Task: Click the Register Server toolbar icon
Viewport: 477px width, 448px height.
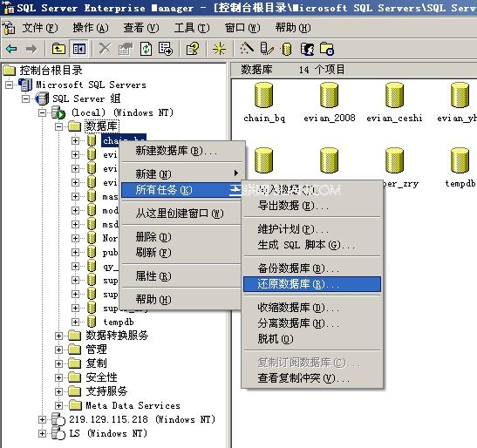Action: click(267, 49)
